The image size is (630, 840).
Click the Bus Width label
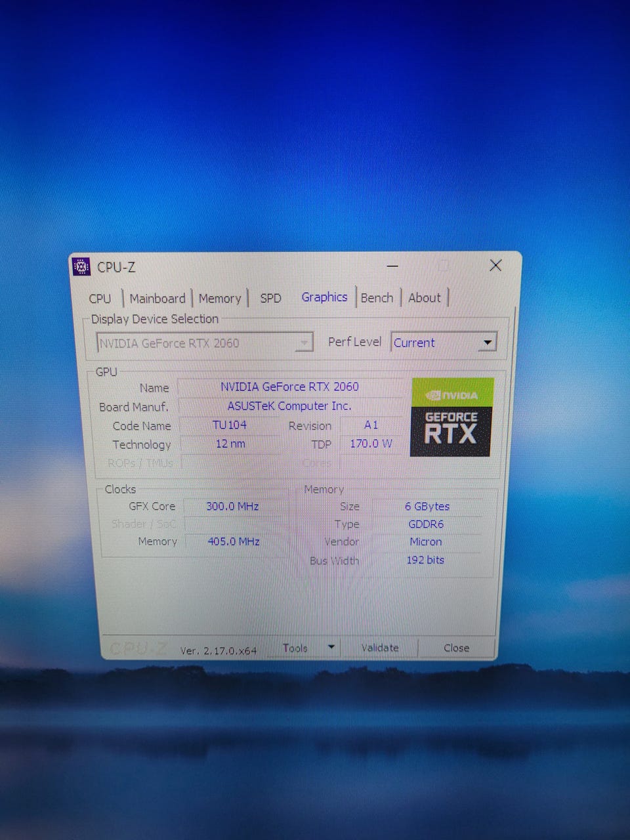tap(335, 560)
